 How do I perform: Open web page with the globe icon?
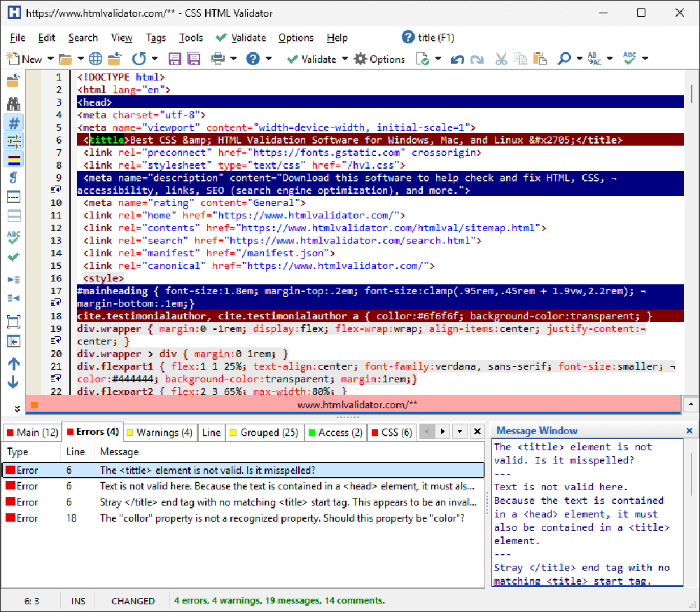point(95,59)
